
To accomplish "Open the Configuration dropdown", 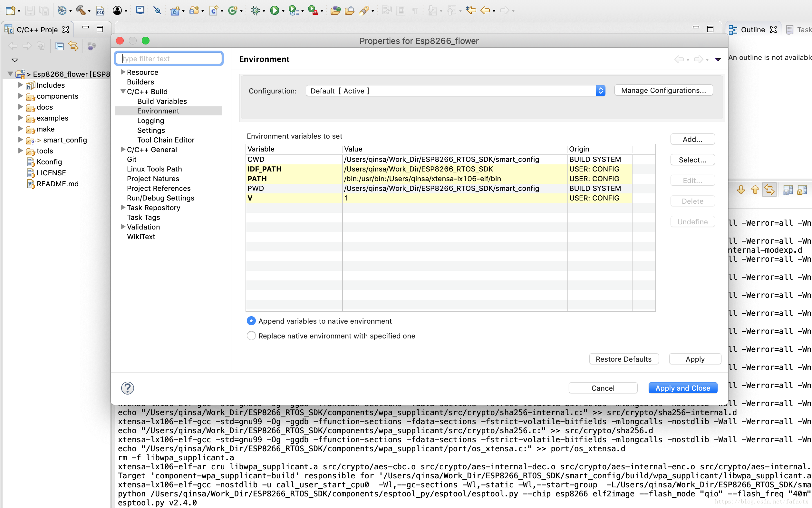I will point(455,91).
